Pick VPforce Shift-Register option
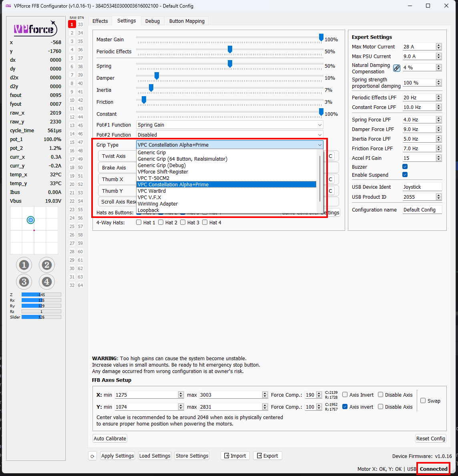 pos(226,172)
